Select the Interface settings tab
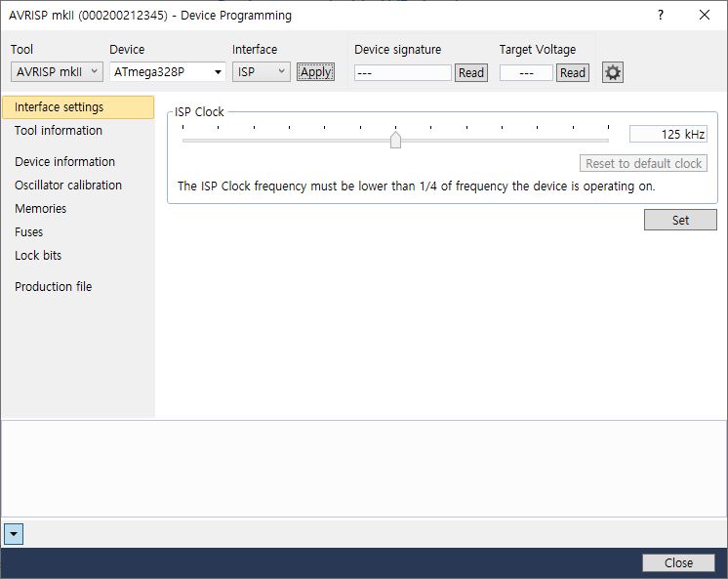The height and width of the screenshot is (579, 728). (x=78, y=107)
